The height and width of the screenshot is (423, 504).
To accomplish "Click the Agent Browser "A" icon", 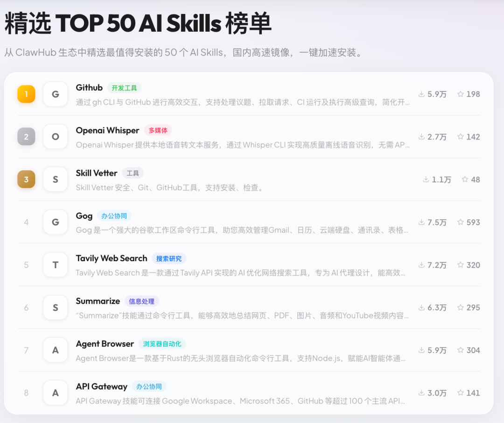I will (55, 350).
